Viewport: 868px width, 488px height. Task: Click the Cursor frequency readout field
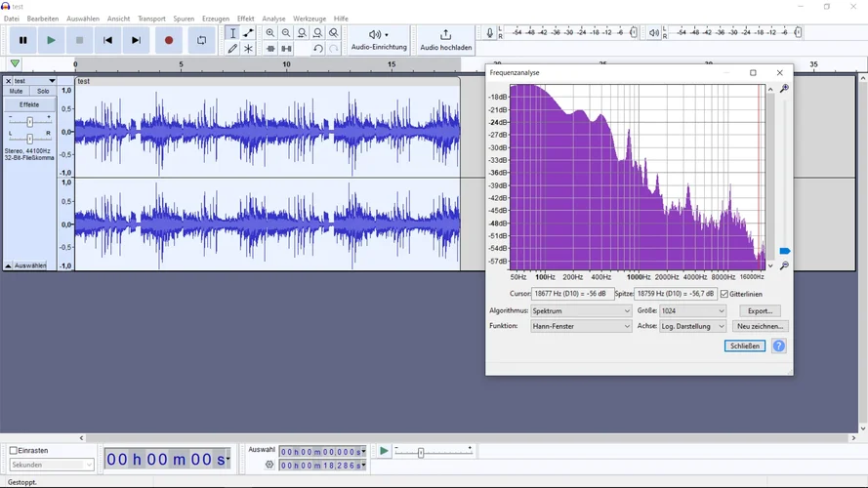(572, 294)
